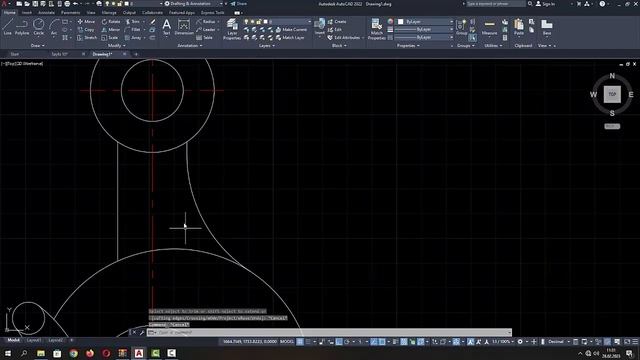Switch to the Model layout tab
Viewport: 640px width, 360px height.
tap(13, 340)
